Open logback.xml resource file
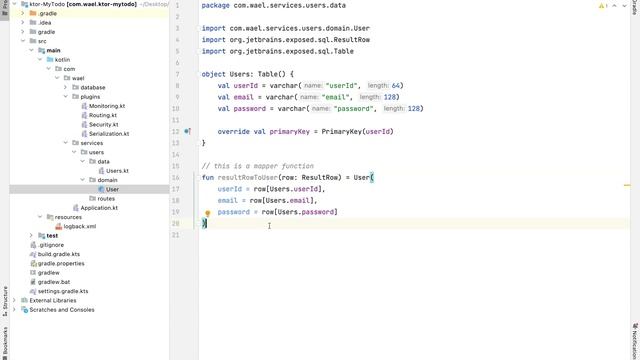The height and width of the screenshot is (360, 640). click(80, 227)
